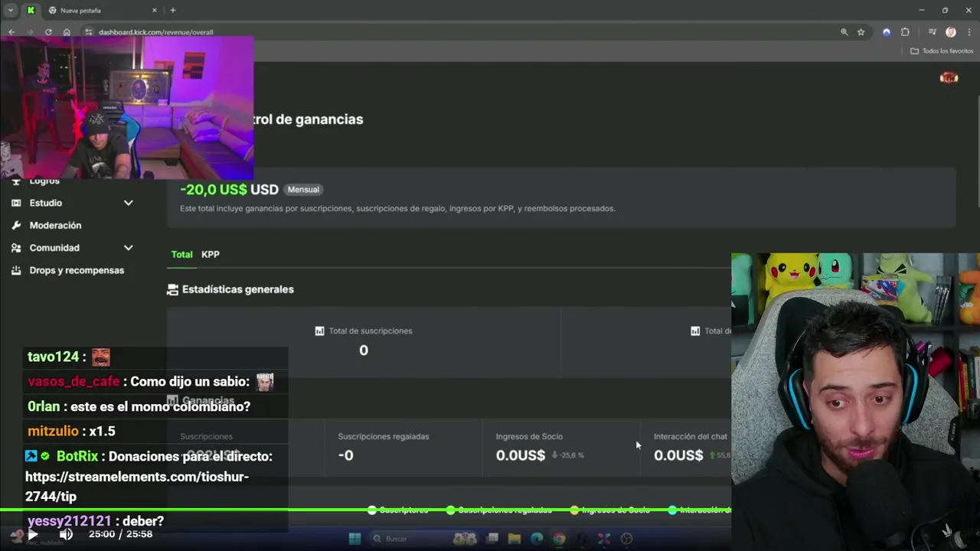Image resolution: width=980 pixels, height=551 pixels.
Task: Select the Total tab
Action: pyautogui.click(x=181, y=254)
